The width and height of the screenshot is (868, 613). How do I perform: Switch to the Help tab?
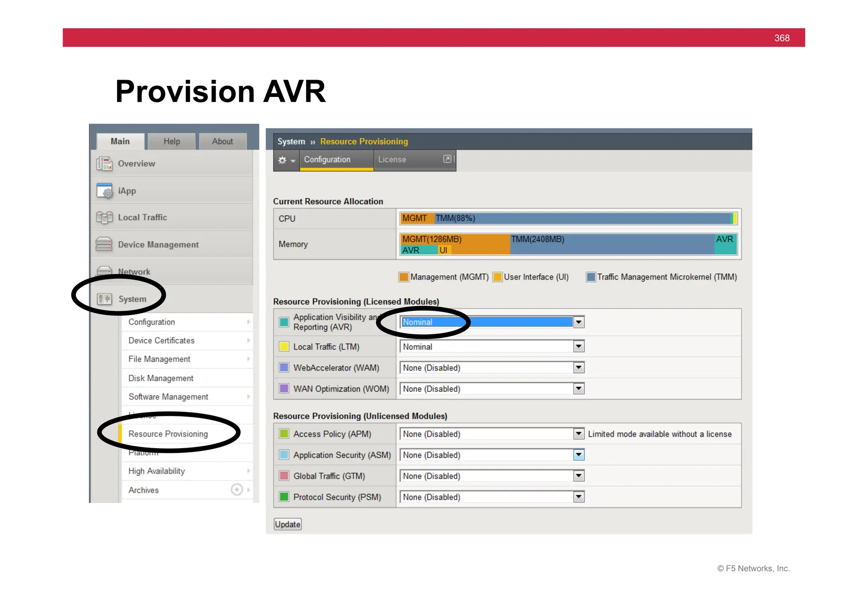click(x=172, y=141)
